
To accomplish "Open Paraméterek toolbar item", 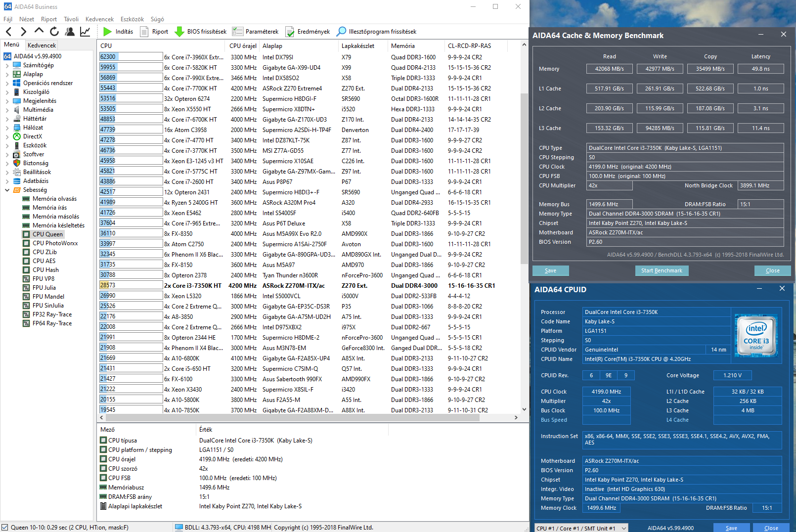I will tap(255, 32).
